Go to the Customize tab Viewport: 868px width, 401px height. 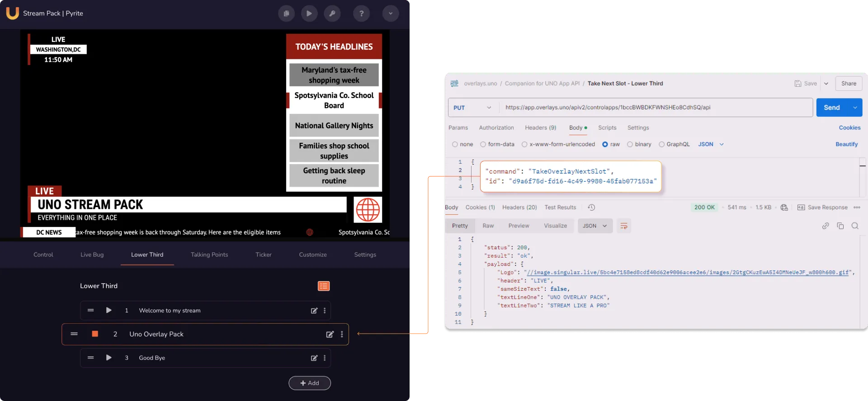(x=313, y=255)
